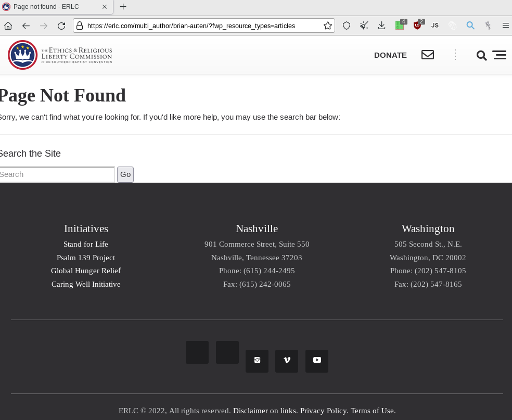The width and height of the screenshot is (512, 420).
Task: Click the Go search button
Action: click(x=125, y=174)
